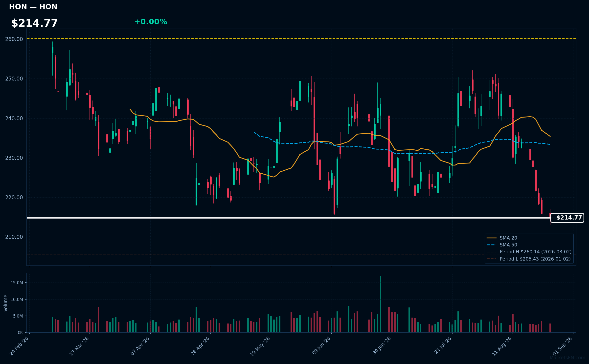Click the Period H $260.14 legend entry

(529, 252)
